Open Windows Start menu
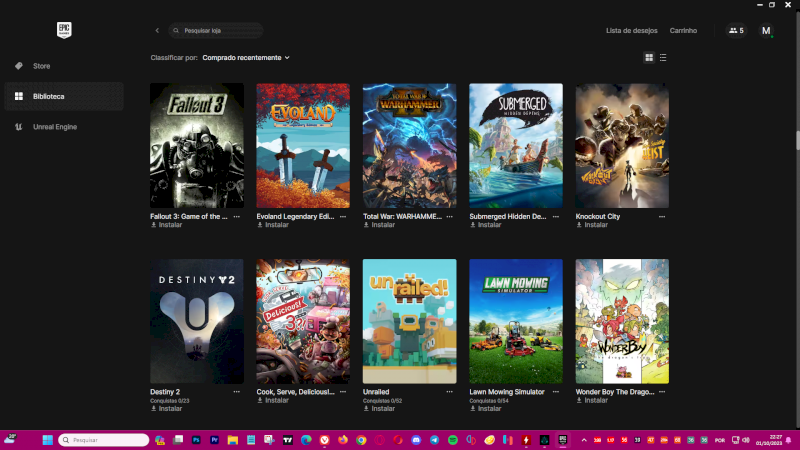The height and width of the screenshot is (450, 800). click(44, 440)
